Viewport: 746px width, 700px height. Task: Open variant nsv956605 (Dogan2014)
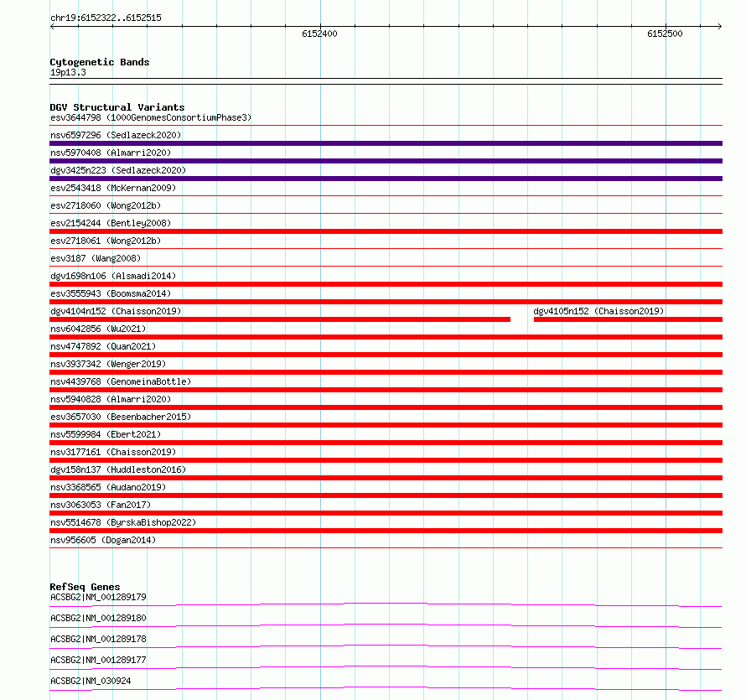tap(103, 540)
